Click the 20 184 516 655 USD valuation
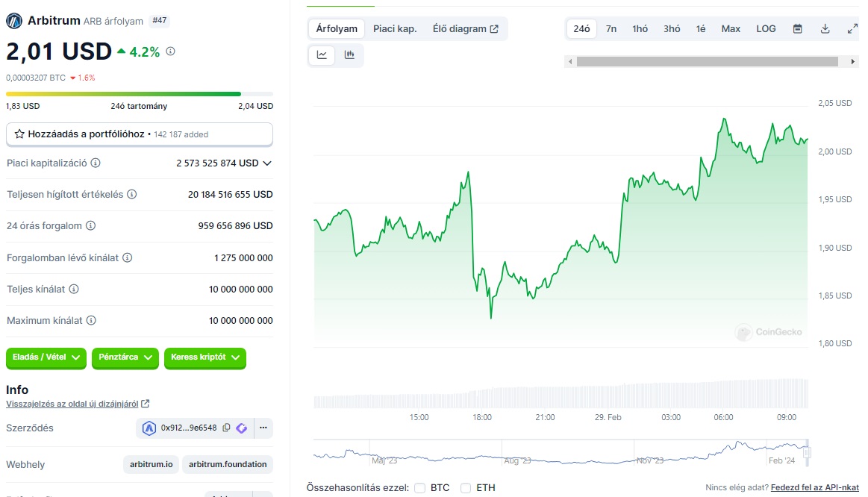 tap(231, 194)
